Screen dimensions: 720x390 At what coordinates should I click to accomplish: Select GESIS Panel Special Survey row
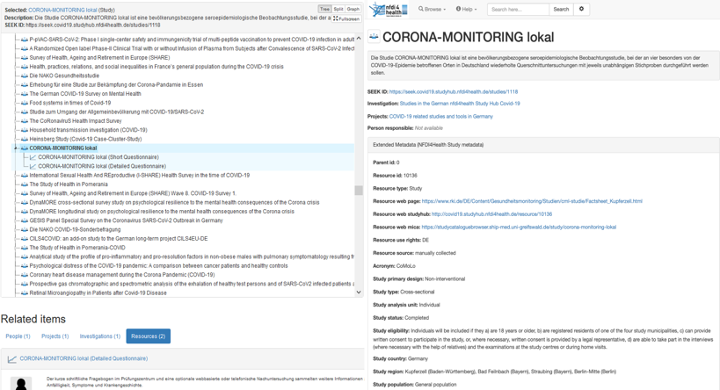pos(126,220)
